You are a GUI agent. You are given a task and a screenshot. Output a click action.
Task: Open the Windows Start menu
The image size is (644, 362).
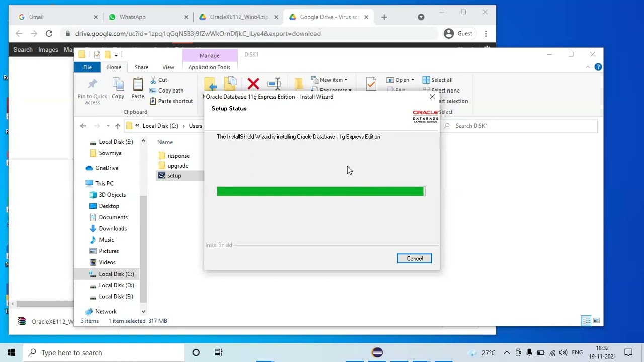11,353
